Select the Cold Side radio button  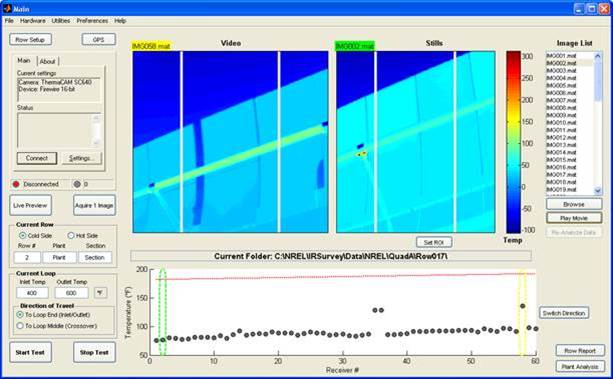coord(23,235)
